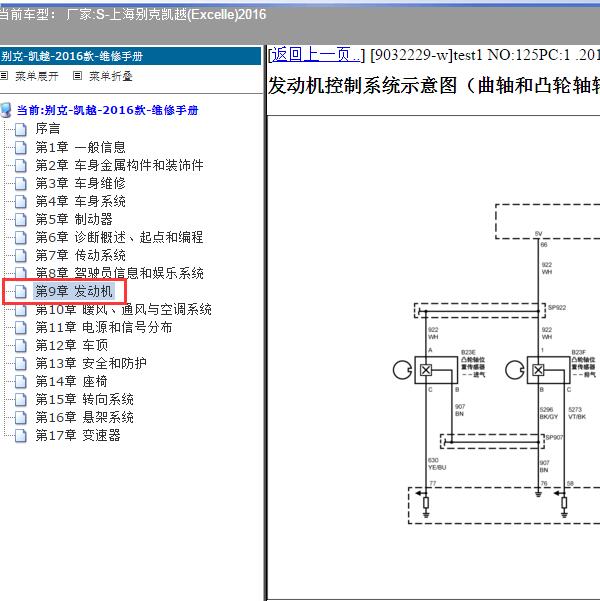Screen dimensions: 600x601
Task: Open 第17章 变速器
Action: [78, 436]
